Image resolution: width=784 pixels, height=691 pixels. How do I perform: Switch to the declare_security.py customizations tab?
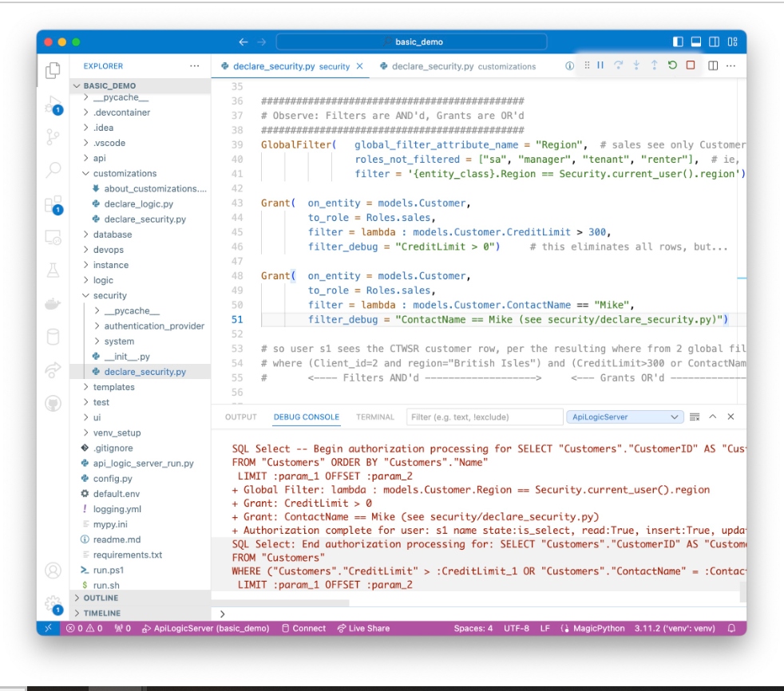click(x=458, y=66)
